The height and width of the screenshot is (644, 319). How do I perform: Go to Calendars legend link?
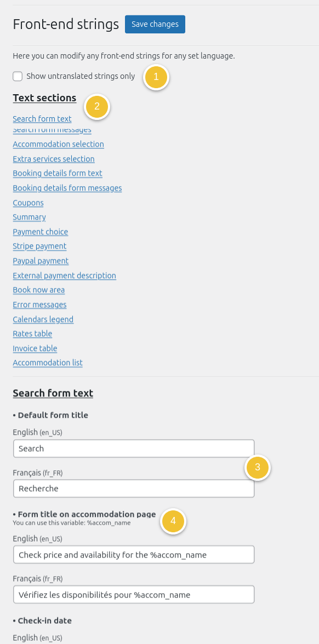click(43, 319)
